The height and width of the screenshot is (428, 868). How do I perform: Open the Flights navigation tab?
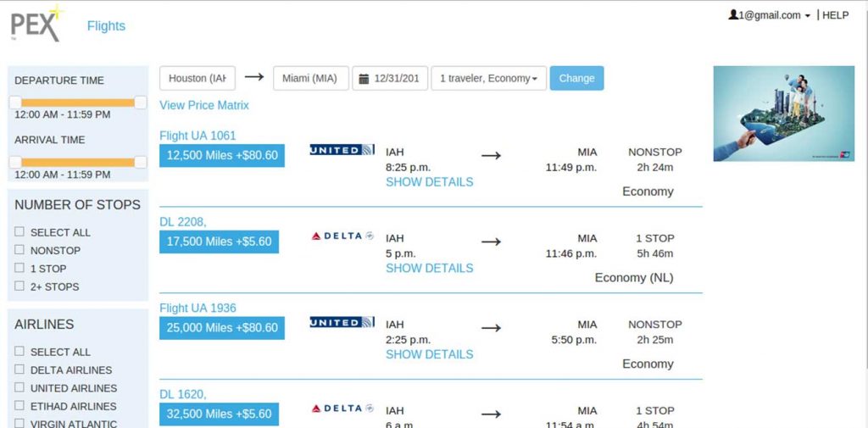(x=106, y=26)
